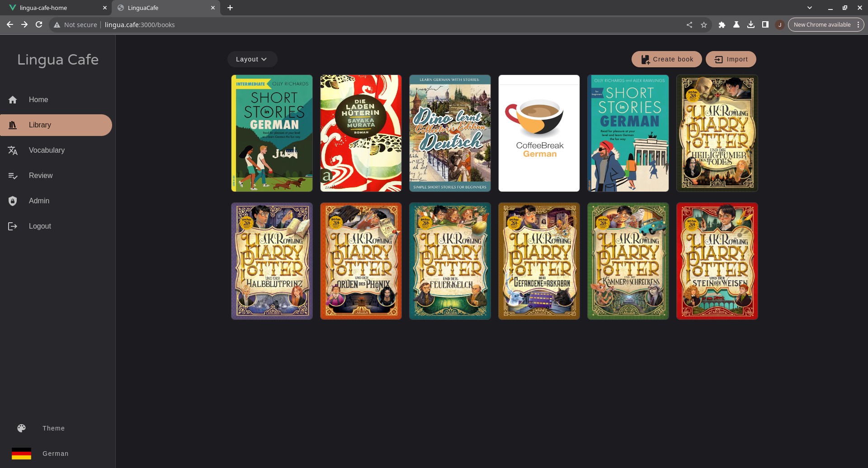Open Intermediate Short Stories in German book
868x468 pixels.
click(x=272, y=133)
